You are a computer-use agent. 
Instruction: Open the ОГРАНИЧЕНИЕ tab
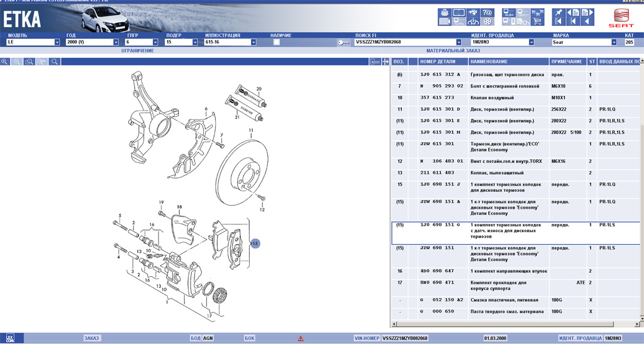click(138, 50)
